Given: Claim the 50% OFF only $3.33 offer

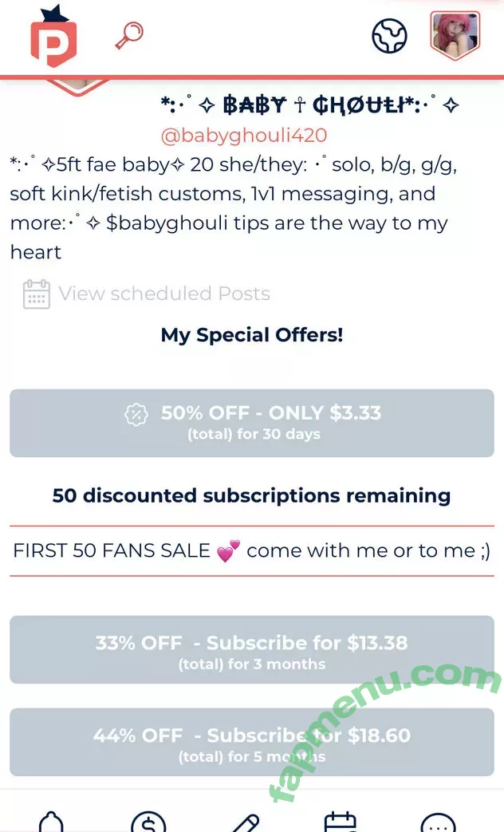Looking at the screenshot, I should point(252,423).
